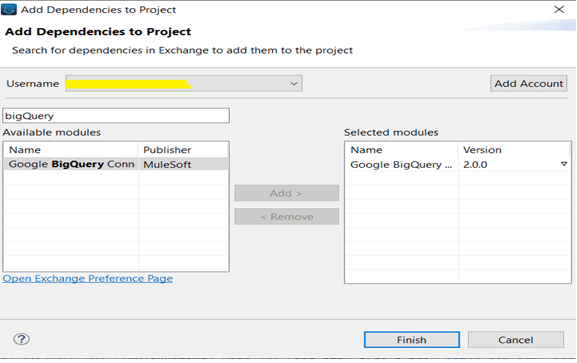577x363 pixels.
Task: Cancel the dialog
Action: point(516,339)
